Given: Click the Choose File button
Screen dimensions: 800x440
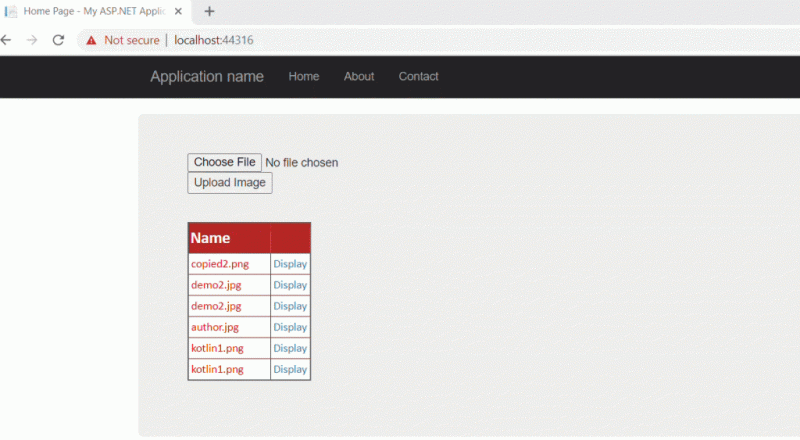Looking at the screenshot, I should (x=224, y=162).
